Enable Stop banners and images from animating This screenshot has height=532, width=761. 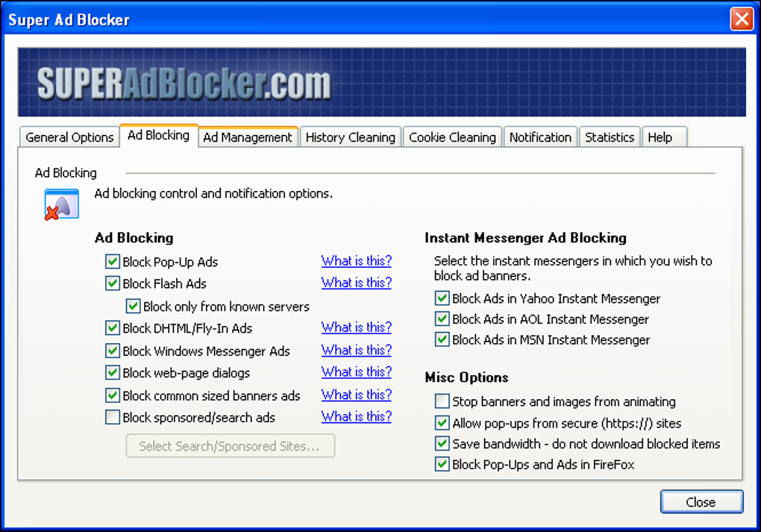click(442, 401)
